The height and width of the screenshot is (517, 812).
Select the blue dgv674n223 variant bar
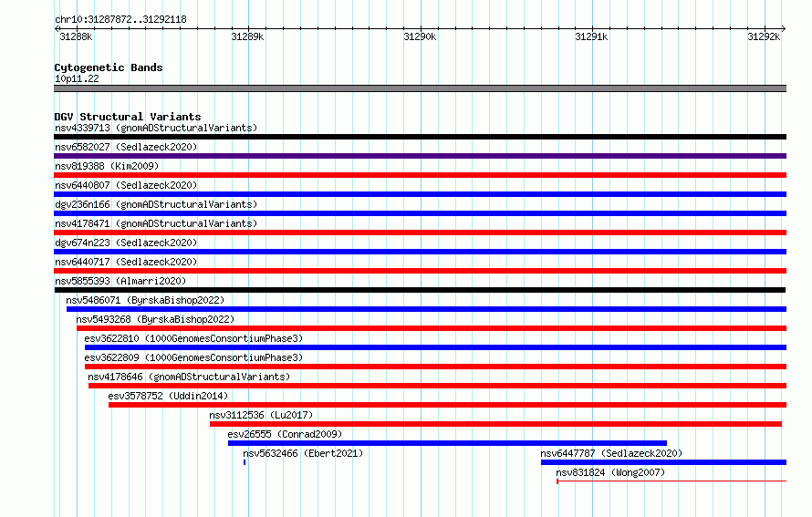click(x=420, y=252)
